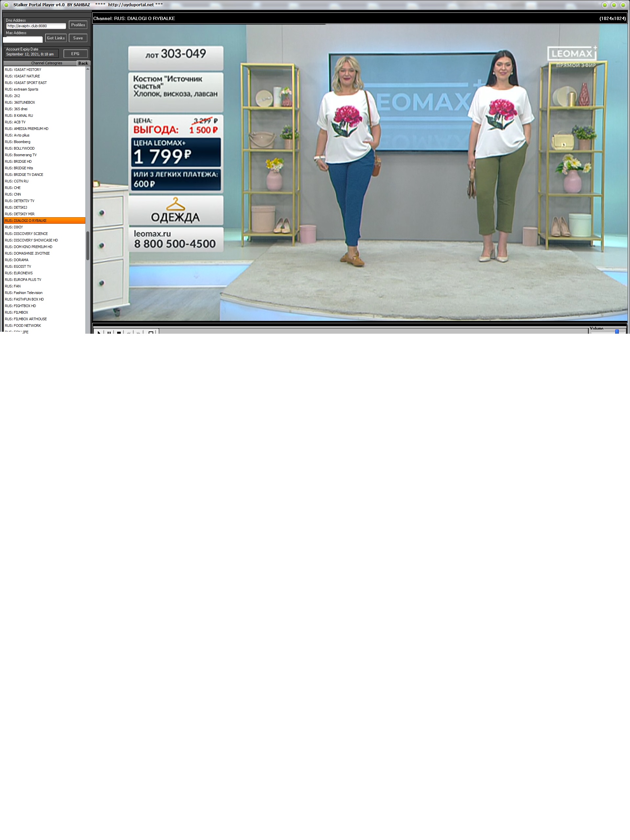
Task: Select channel 'RUS: DETSKIY MIR'
Action: [x=44, y=214]
